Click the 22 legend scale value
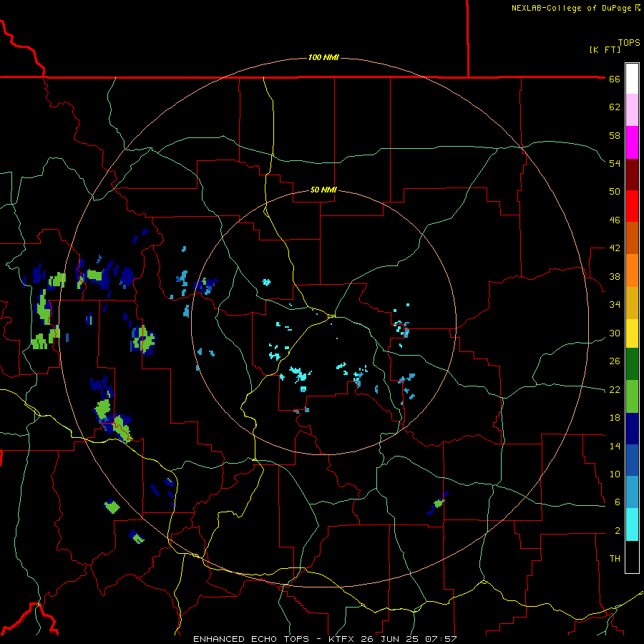Image resolution: width=644 pixels, height=644 pixels. (x=615, y=390)
